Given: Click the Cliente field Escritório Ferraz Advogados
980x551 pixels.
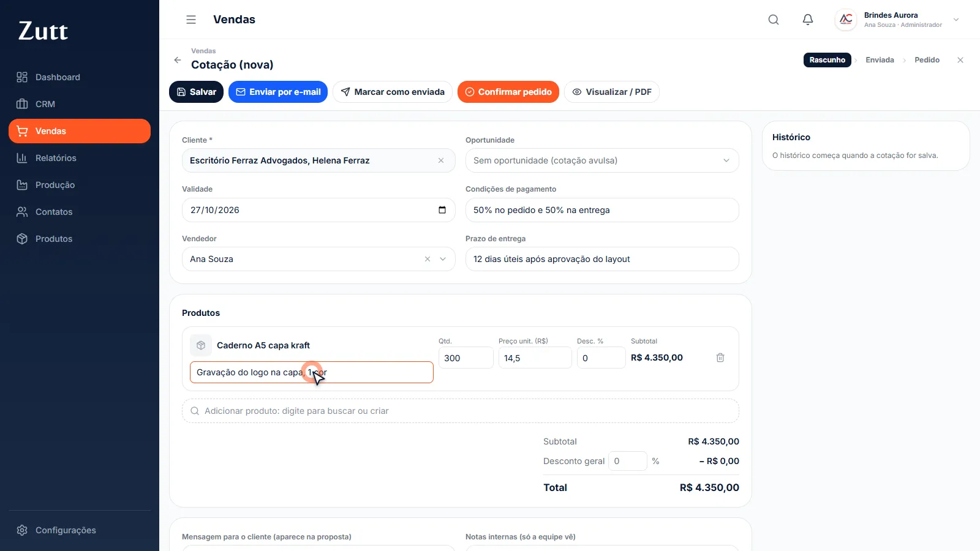Looking at the screenshot, I should coord(318,160).
